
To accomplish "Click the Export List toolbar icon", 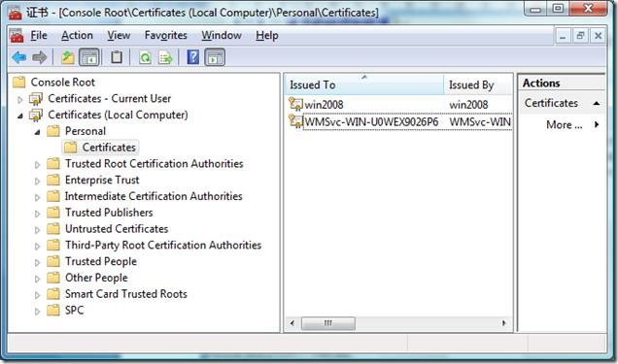I will (165, 58).
